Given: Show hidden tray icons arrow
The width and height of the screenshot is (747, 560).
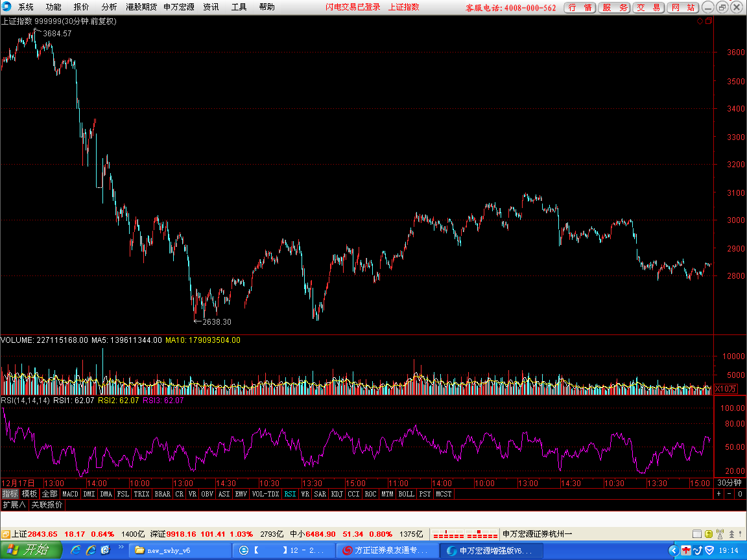Looking at the screenshot, I should tap(674, 550).
